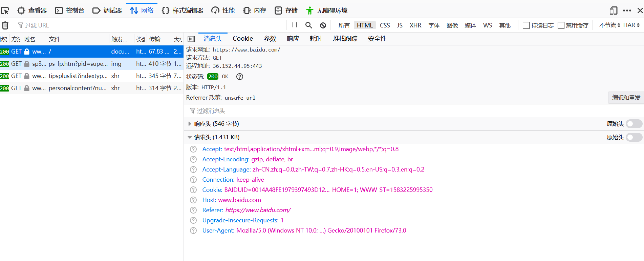Switch to the 性能 performance tab
This screenshot has height=261, width=644.
click(x=223, y=11)
